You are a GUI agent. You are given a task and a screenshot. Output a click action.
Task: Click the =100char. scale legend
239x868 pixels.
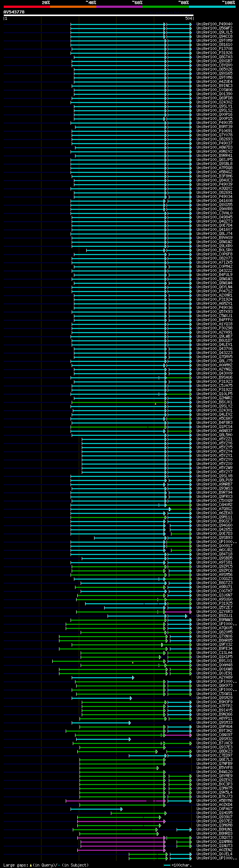tap(178, 865)
